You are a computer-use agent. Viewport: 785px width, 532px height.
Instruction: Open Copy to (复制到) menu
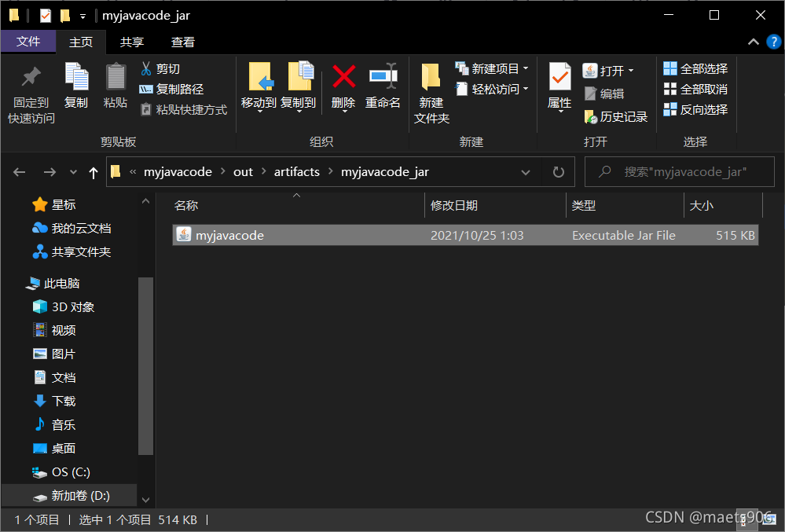click(299, 87)
